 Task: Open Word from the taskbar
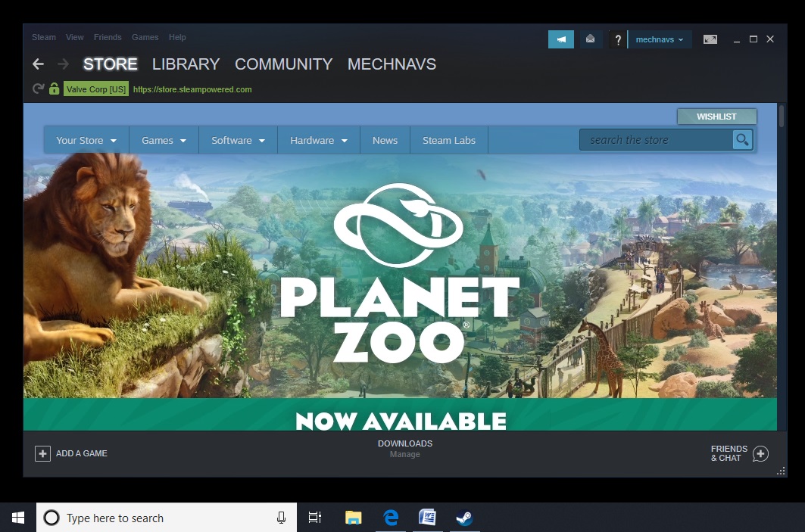click(x=427, y=517)
